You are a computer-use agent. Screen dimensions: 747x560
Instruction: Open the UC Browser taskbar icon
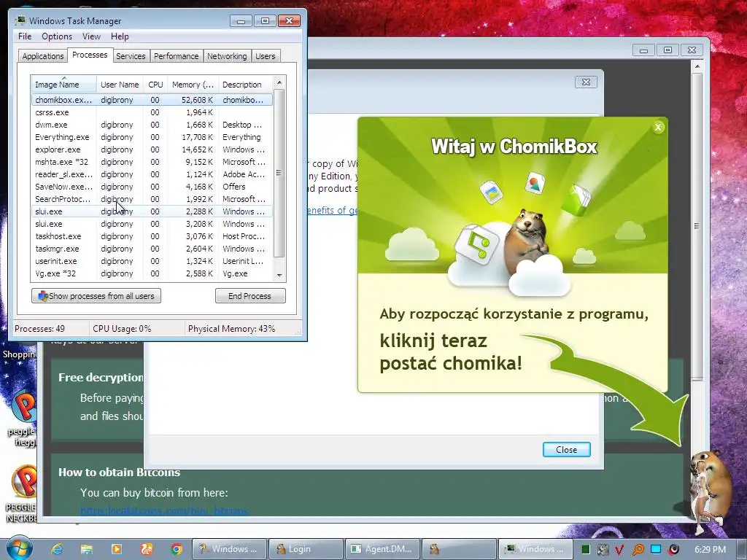coord(146,549)
